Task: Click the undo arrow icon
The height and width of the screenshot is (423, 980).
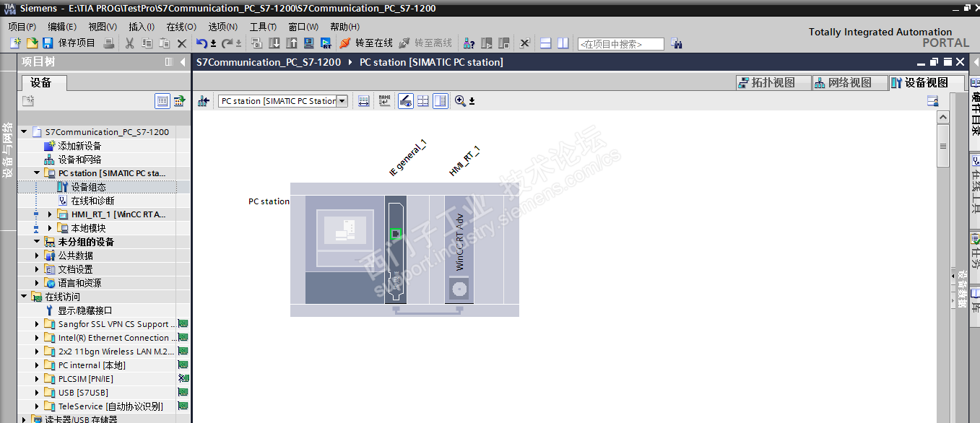Action: click(x=201, y=43)
